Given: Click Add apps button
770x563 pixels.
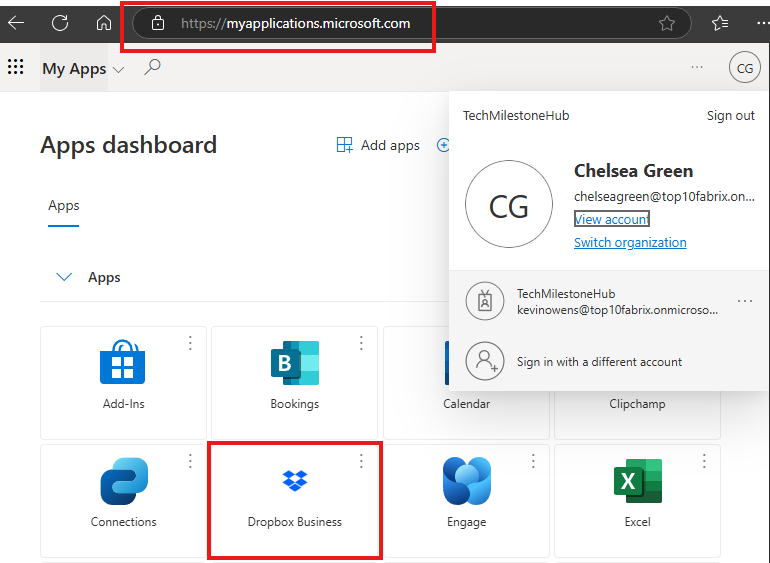Looking at the screenshot, I should [378, 145].
